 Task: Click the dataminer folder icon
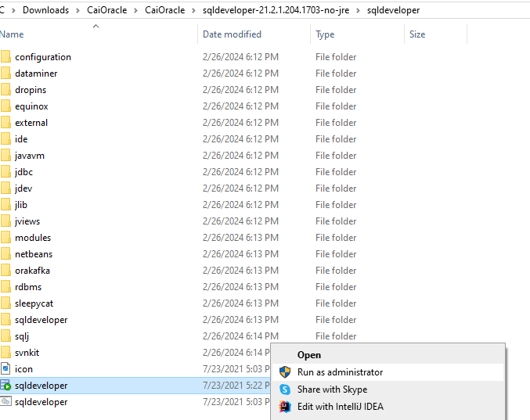tap(5, 74)
